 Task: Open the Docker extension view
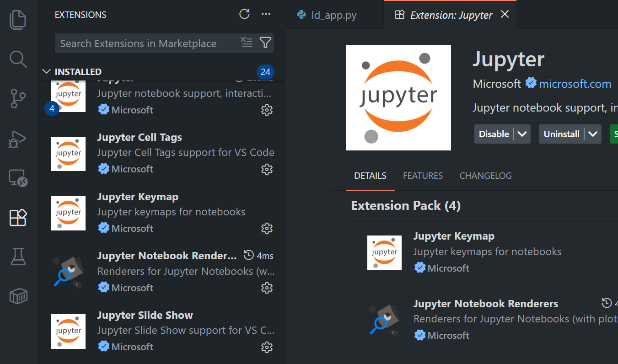(x=18, y=296)
